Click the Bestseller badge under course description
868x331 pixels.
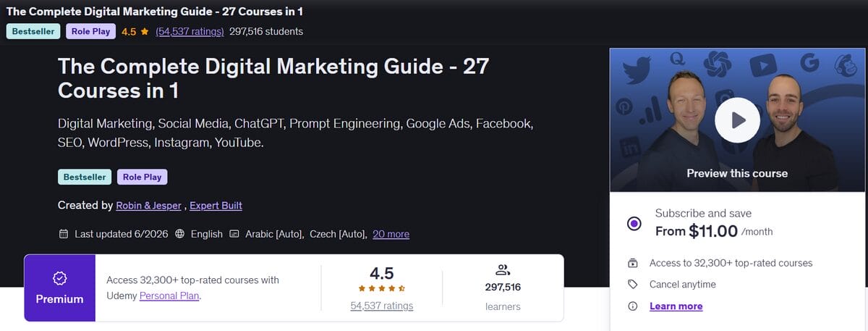point(85,177)
